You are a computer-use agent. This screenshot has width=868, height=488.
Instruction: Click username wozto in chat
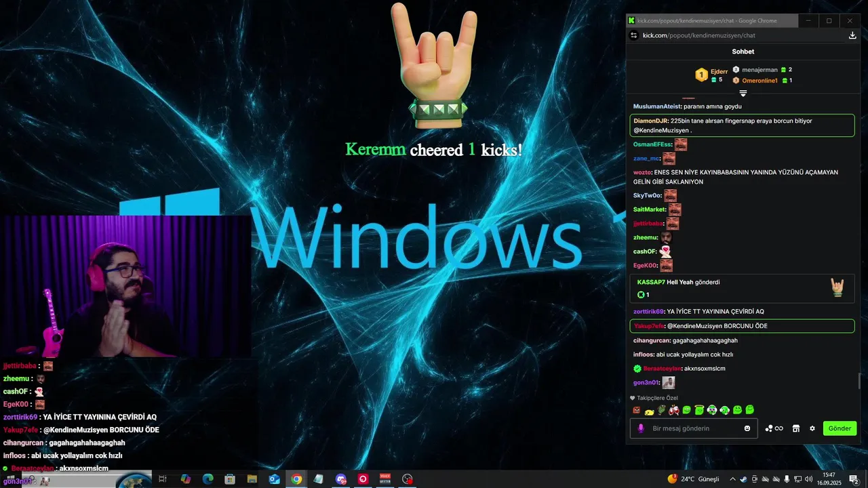[x=642, y=172]
